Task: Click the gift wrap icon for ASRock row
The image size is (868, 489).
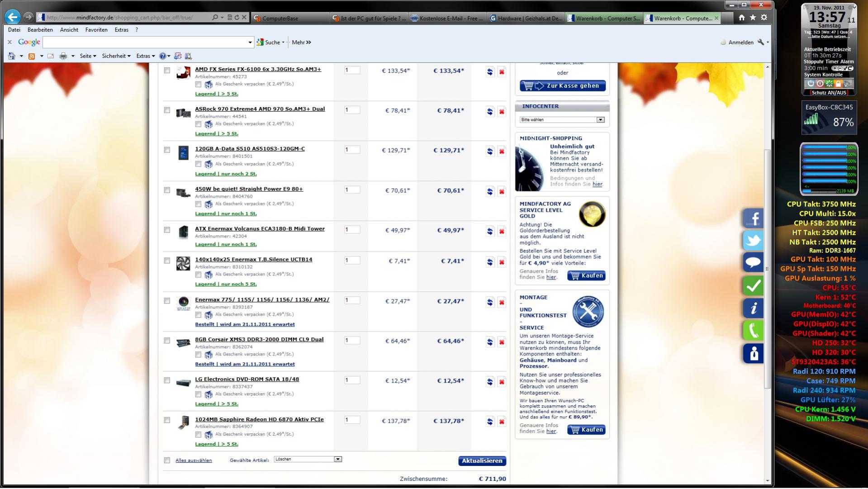Action: click(x=209, y=124)
